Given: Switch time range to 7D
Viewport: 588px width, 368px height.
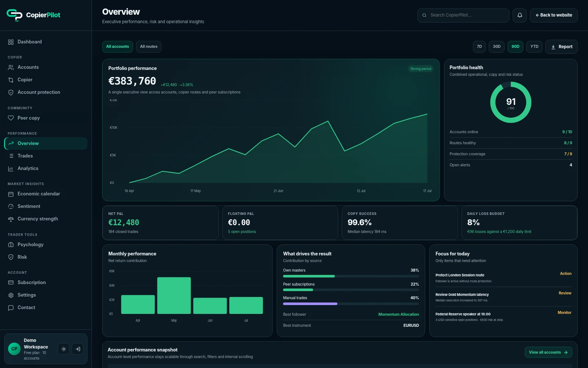Looking at the screenshot, I should 479,47.
